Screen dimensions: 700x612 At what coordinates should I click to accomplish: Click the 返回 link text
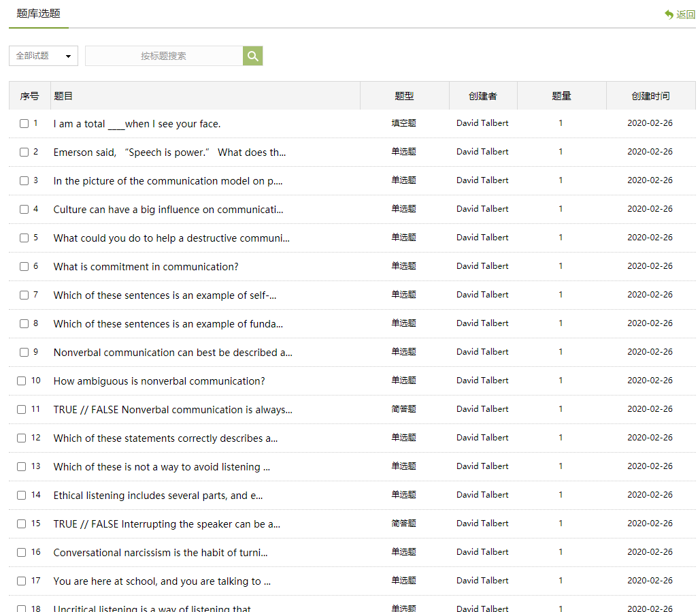tap(686, 14)
